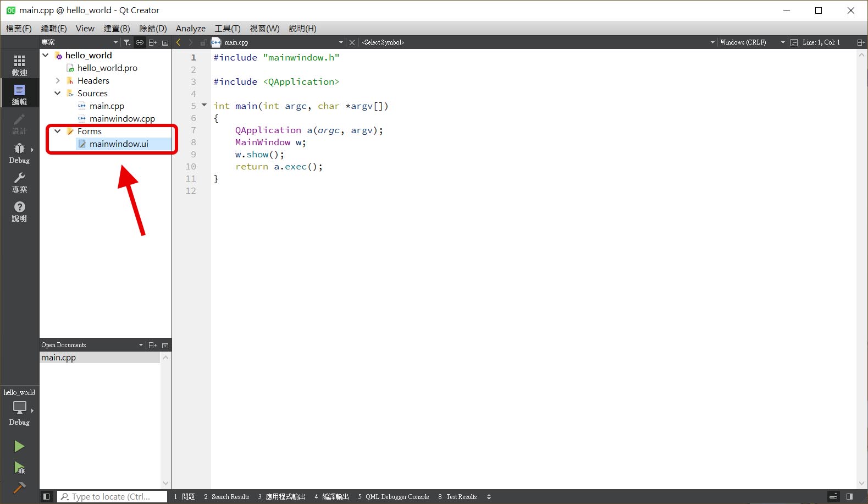This screenshot has width=868, height=504.
Task: Start debugging with the play-bug button
Action: (19, 468)
